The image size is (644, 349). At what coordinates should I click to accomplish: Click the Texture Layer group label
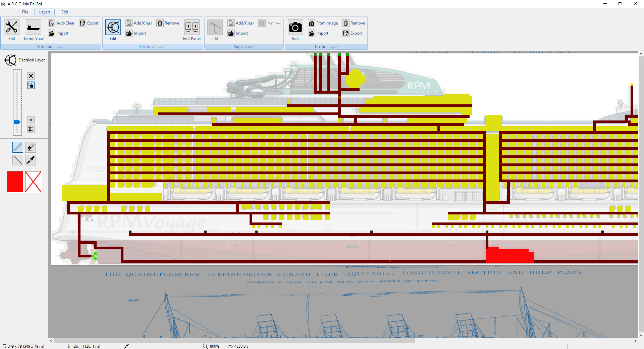tap(326, 47)
